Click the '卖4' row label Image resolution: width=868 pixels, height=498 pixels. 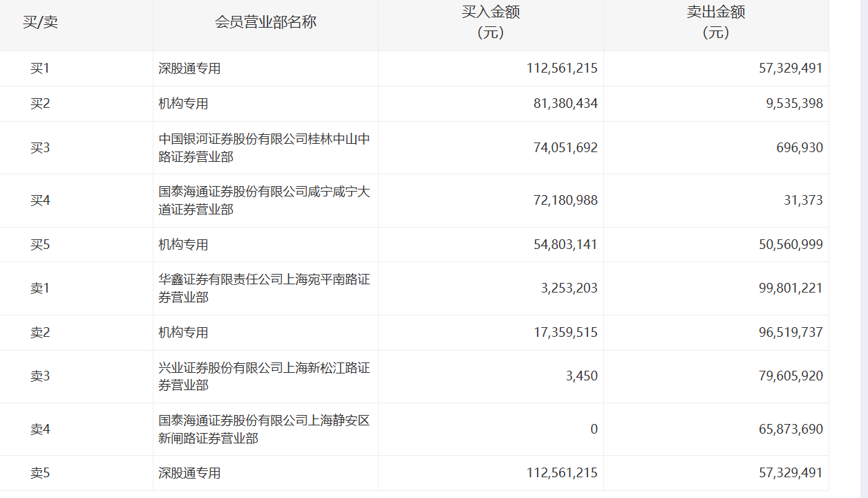[x=40, y=430]
